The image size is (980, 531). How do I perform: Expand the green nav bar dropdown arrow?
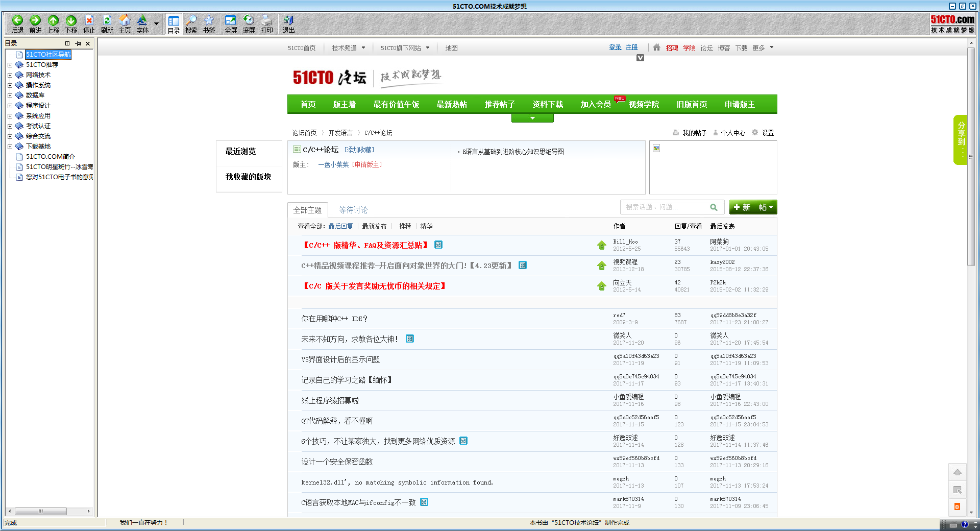pos(532,118)
